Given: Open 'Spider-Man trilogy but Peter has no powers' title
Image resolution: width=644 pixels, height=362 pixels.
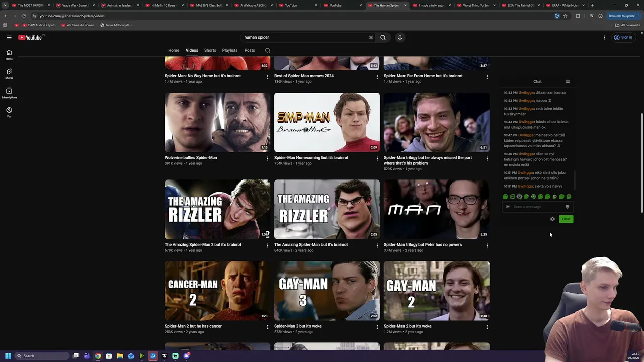Looking at the screenshot, I should (x=423, y=245).
